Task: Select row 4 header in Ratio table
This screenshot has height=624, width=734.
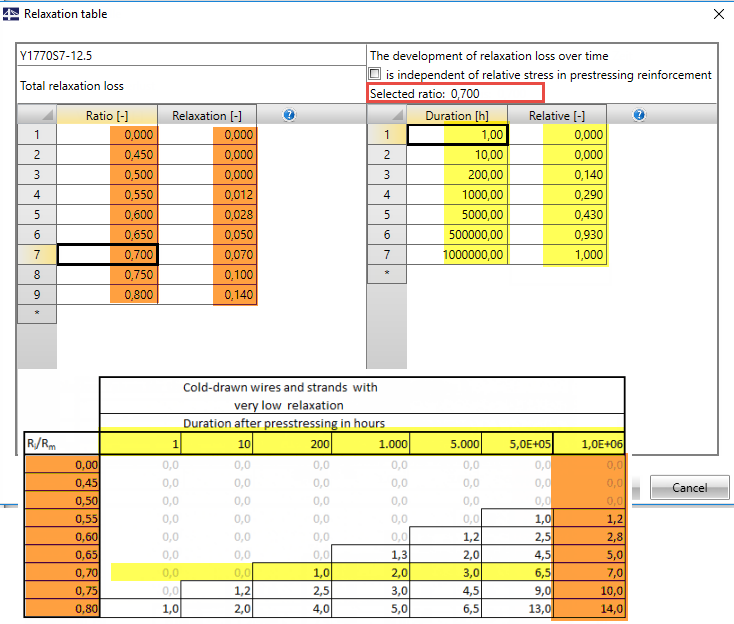Action: 37,195
